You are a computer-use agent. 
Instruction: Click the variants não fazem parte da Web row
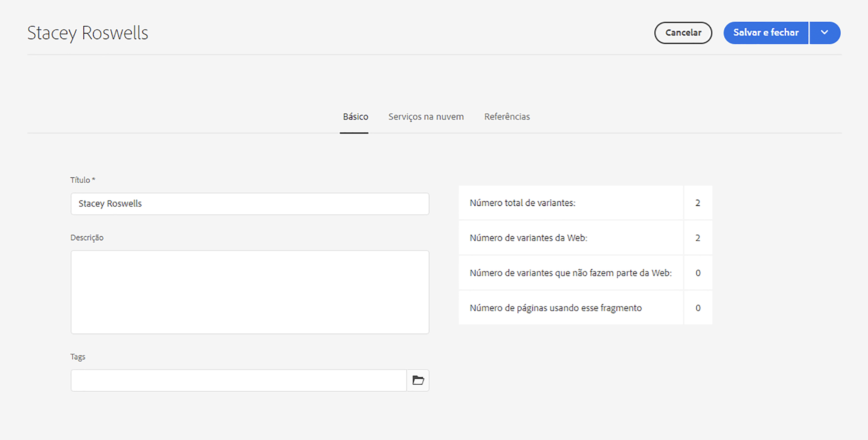[570, 273]
